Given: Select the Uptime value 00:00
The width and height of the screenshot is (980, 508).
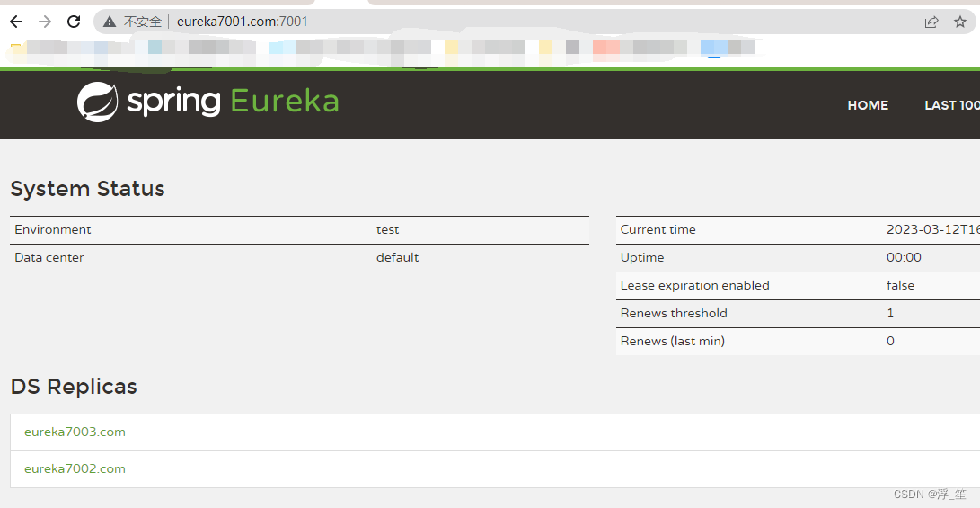Looking at the screenshot, I should (904, 257).
